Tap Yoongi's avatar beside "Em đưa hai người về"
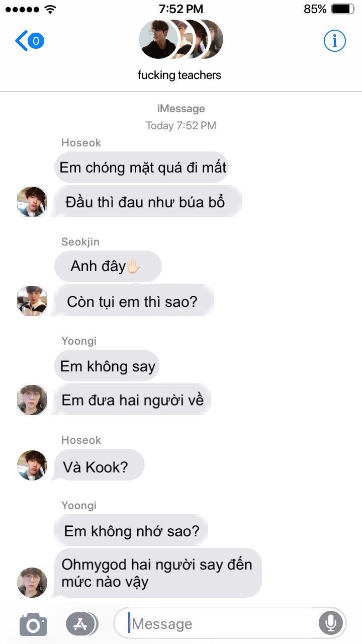The height and width of the screenshot is (644, 362). tap(32, 400)
